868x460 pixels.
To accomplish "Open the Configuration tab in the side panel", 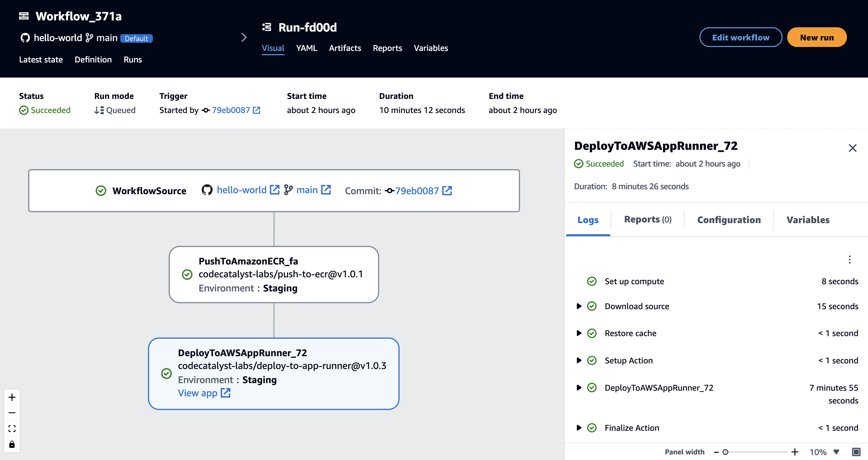I will click(x=729, y=220).
